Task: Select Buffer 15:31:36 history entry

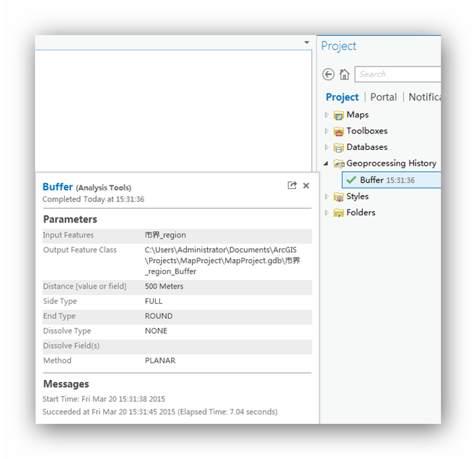Action: [x=392, y=180]
